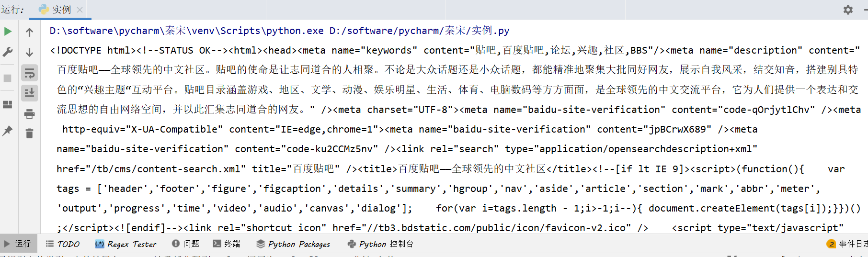Viewport: 868px width, 257px height.
Task: Open the Python 控制台 tool window
Action: (x=380, y=244)
